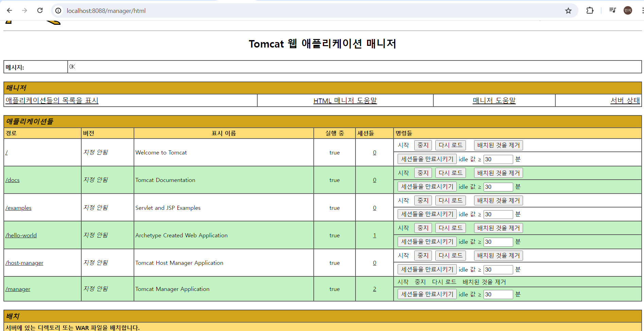
Task: Stop the /hello-world application
Action: pyautogui.click(x=423, y=228)
